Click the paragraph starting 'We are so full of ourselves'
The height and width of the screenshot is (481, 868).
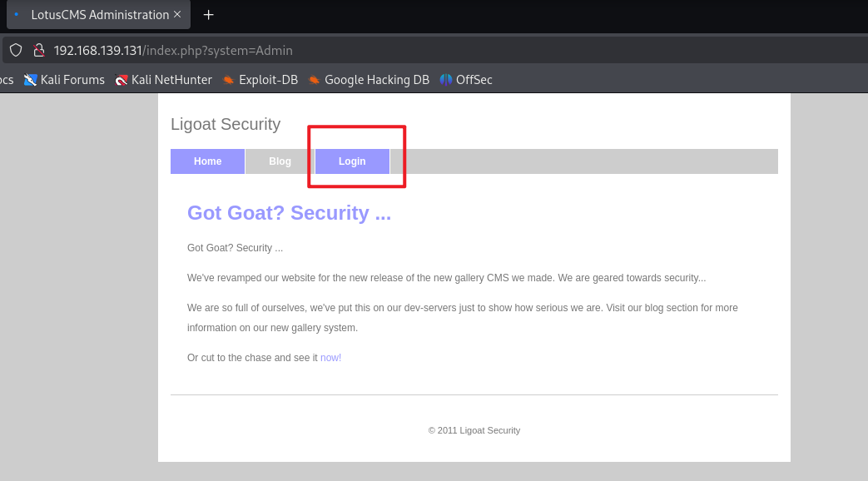tap(462, 318)
